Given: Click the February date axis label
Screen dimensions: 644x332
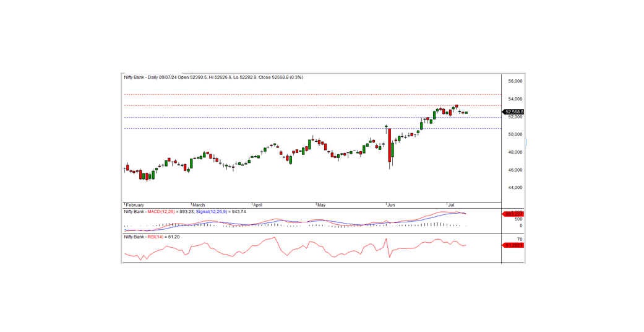Looking at the screenshot, I should click(135, 205).
